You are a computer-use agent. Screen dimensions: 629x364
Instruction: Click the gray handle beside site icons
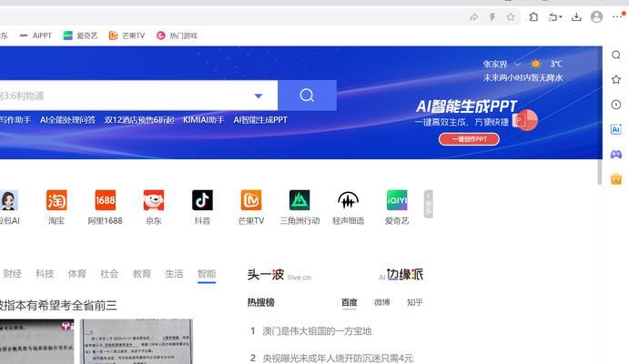429,204
